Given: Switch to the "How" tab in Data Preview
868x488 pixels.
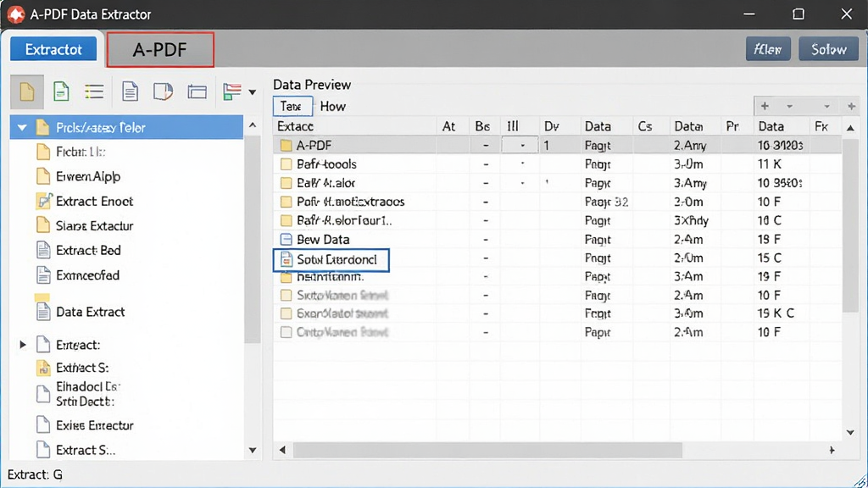Looking at the screenshot, I should click(332, 106).
